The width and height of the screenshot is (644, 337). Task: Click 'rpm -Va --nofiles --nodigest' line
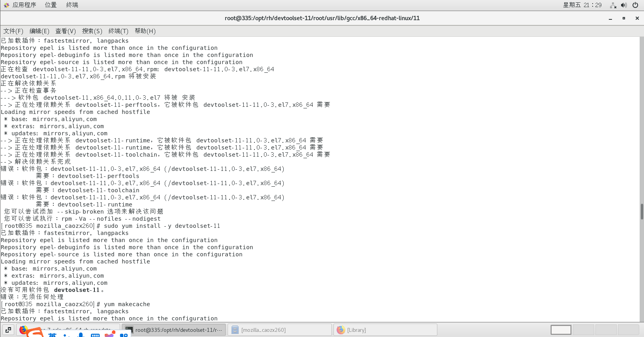click(x=82, y=219)
